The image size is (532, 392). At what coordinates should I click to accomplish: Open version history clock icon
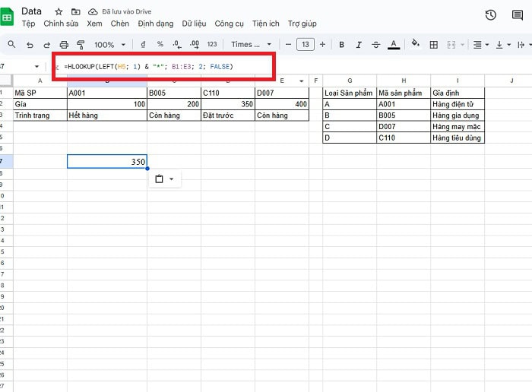490,15
